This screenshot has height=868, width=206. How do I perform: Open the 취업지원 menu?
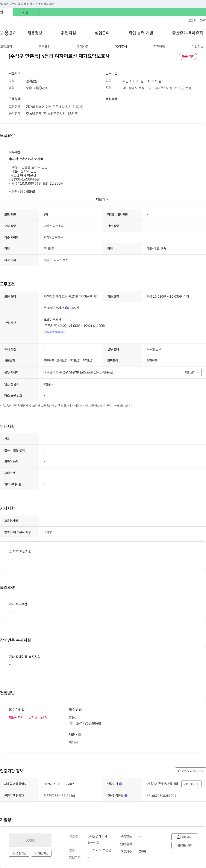[x=68, y=33]
